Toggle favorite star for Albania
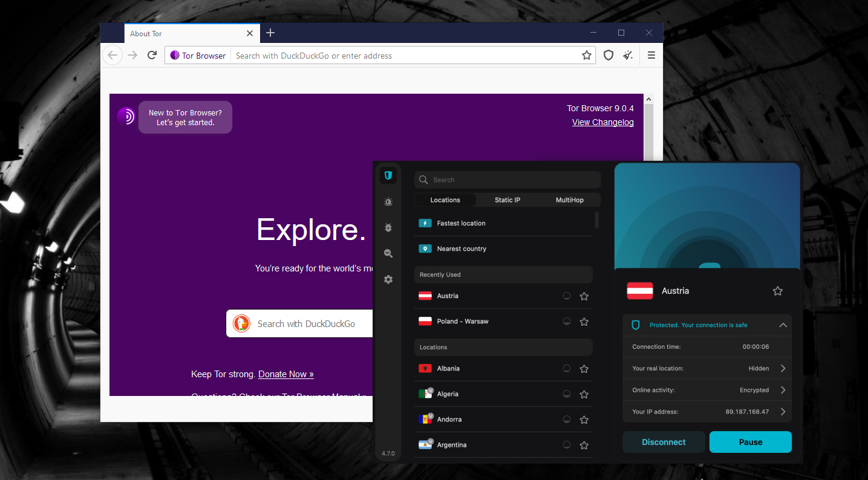Image resolution: width=868 pixels, height=480 pixels. point(584,369)
